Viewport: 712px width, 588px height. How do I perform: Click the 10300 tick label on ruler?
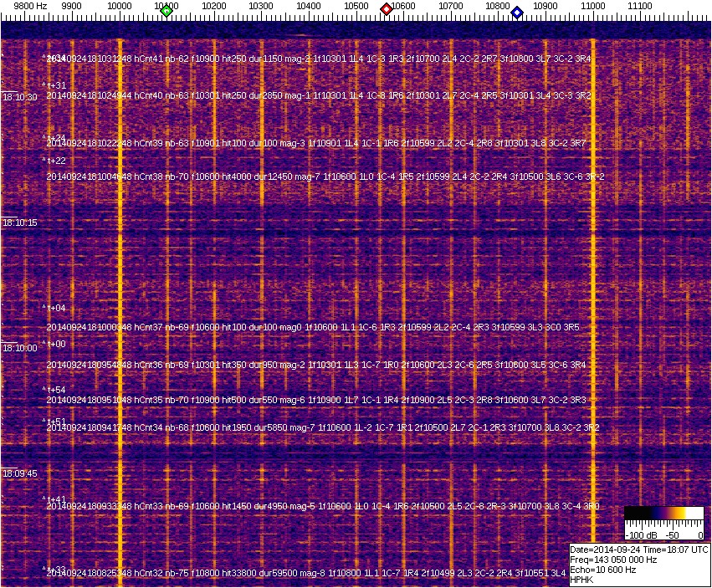tap(262, 5)
